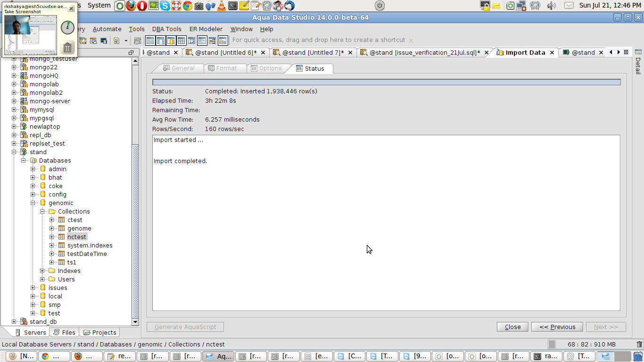Click the form view toolbar icon
The width and height of the screenshot is (644, 362).
[202, 41]
